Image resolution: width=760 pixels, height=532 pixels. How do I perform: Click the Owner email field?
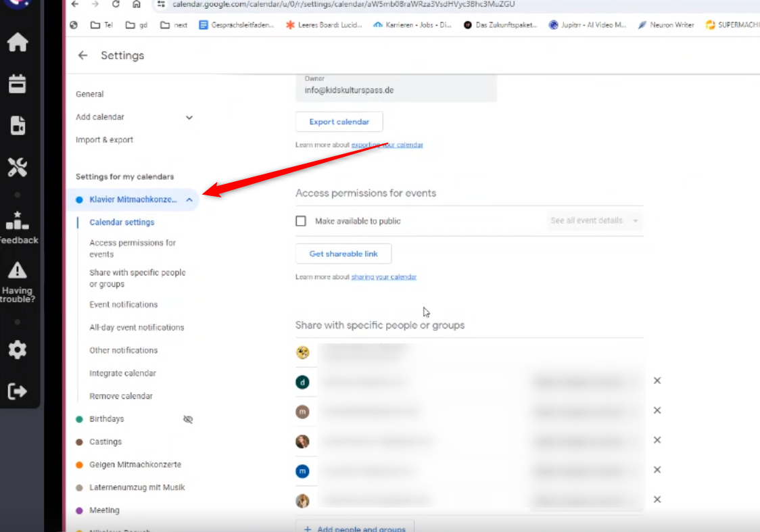(x=396, y=88)
